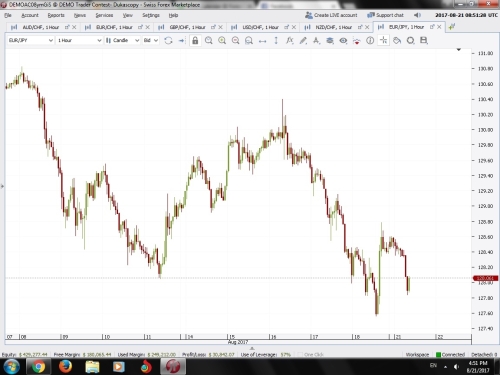Click the red current price marker
The width and height of the screenshot is (500, 375).
click(x=485, y=278)
